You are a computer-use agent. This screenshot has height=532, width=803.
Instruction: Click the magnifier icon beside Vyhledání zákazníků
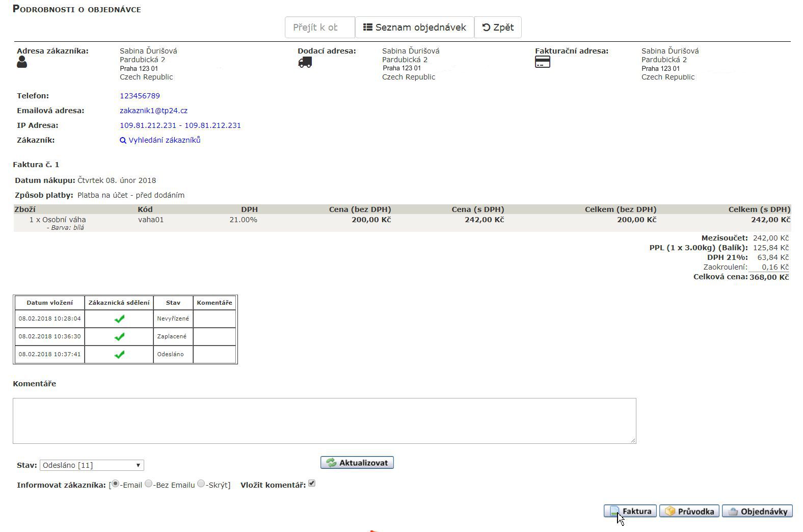click(x=123, y=141)
